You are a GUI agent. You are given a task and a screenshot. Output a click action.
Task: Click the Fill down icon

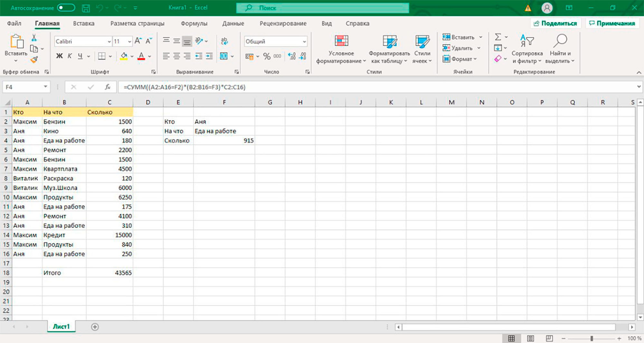click(498, 48)
